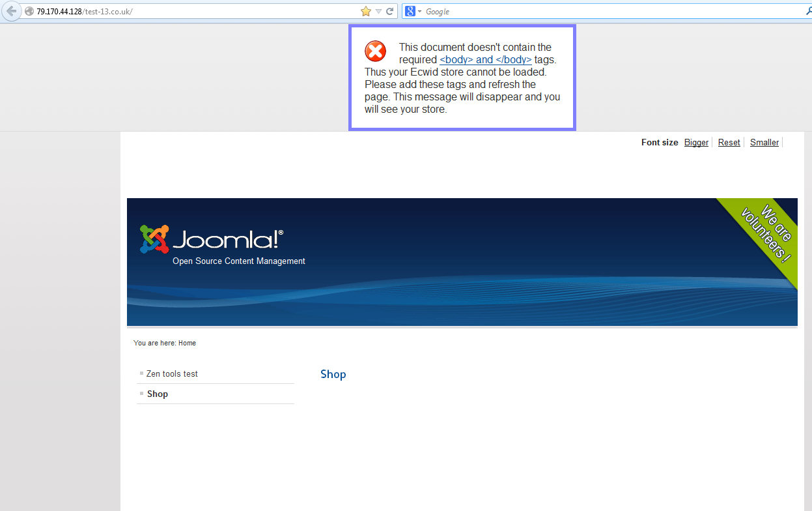This screenshot has width=812, height=511.
Task: Click 'Open Source Content Management' tagline
Action: [x=239, y=261]
